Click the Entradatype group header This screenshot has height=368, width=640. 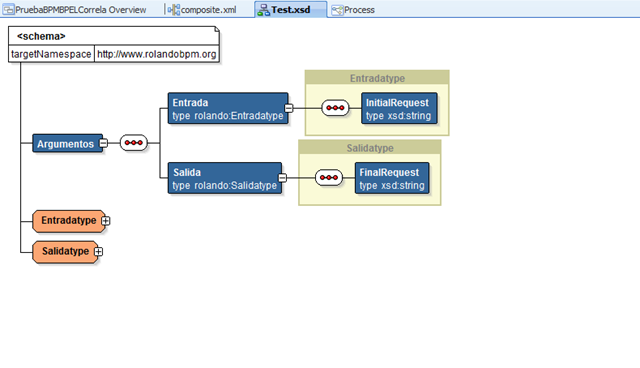coord(377,78)
